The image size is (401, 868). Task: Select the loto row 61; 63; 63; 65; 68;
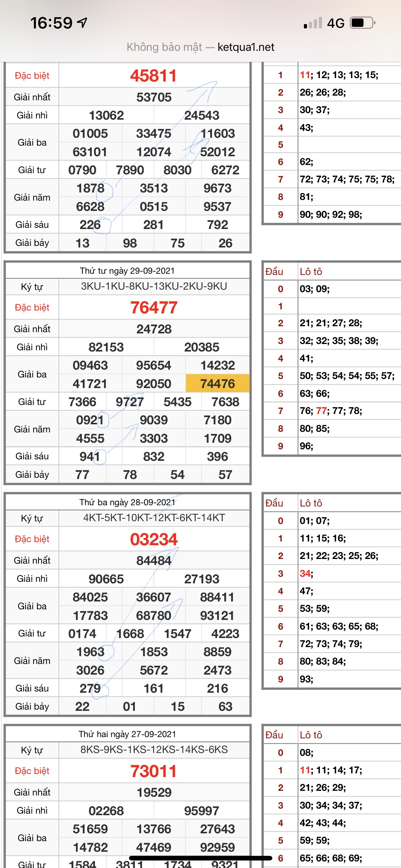pos(339,626)
